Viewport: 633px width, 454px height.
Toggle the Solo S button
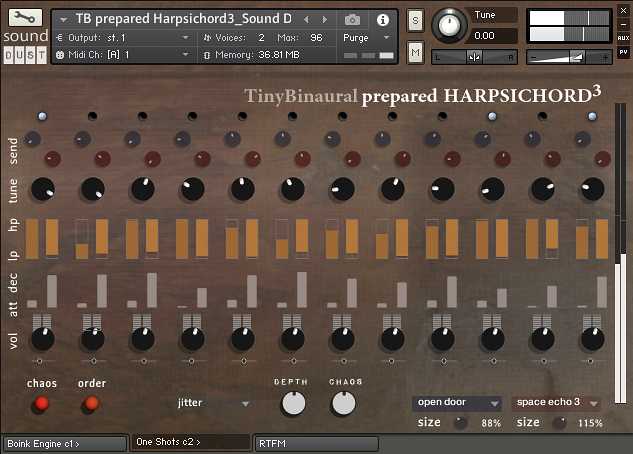pyautogui.click(x=415, y=20)
